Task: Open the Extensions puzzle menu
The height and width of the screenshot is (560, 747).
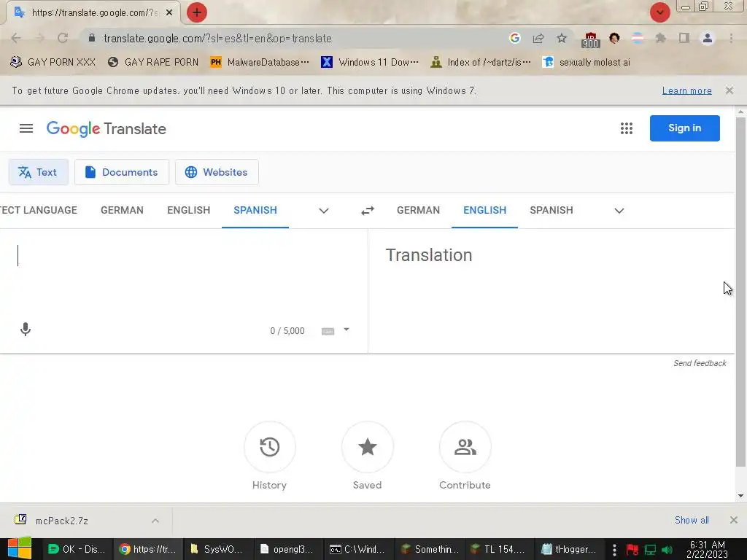Action: tap(661, 38)
